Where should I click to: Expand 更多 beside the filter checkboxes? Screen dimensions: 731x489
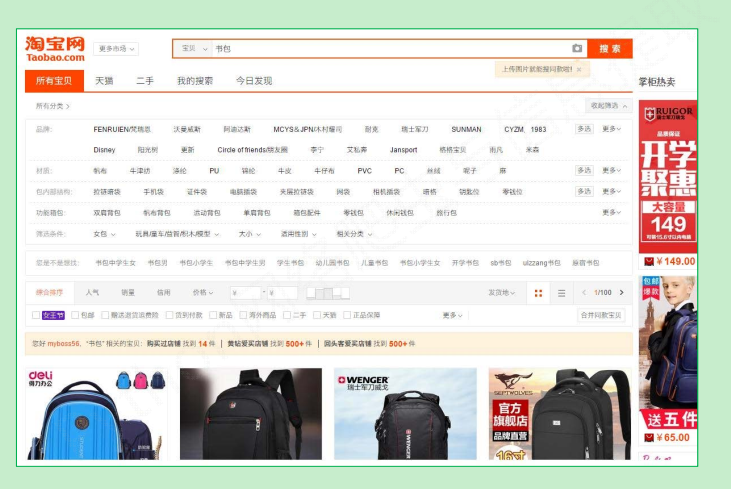tap(452, 316)
